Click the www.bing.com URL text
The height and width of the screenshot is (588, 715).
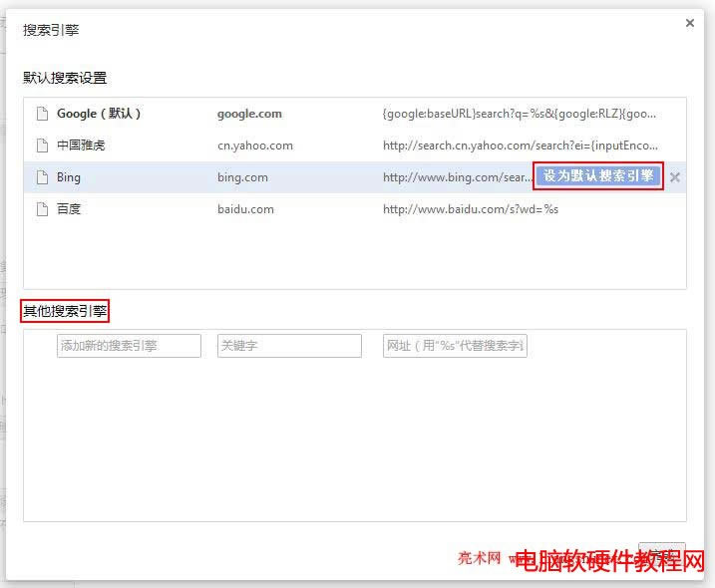458,177
